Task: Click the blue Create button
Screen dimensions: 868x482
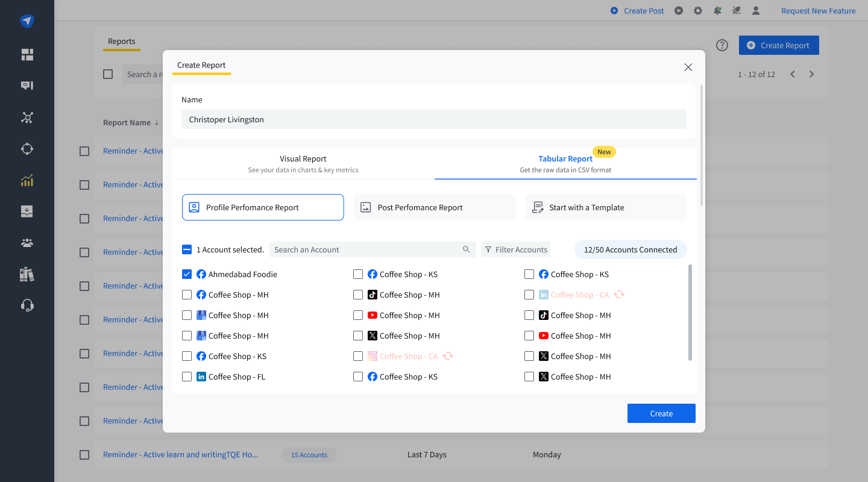Action: (661, 413)
